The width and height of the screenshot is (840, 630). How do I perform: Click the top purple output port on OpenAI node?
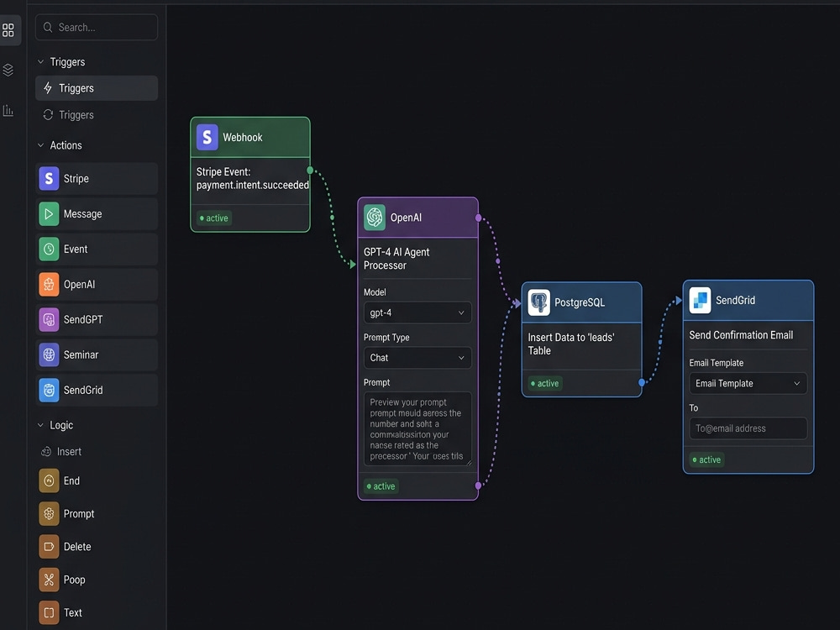click(x=479, y=218)
